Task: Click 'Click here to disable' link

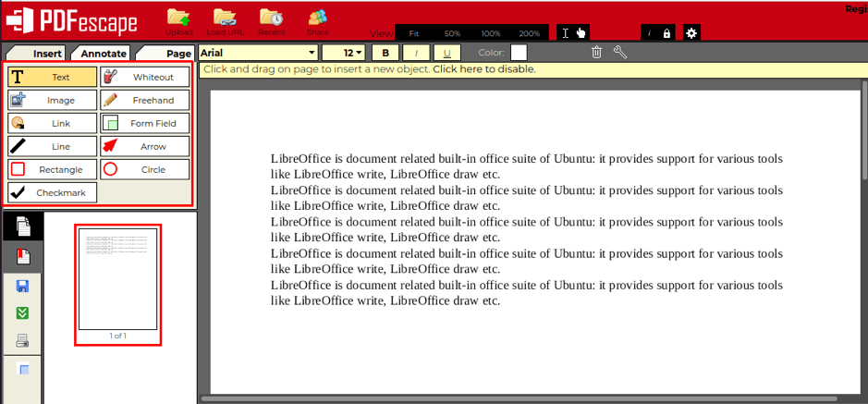Action: click(483, 69)
